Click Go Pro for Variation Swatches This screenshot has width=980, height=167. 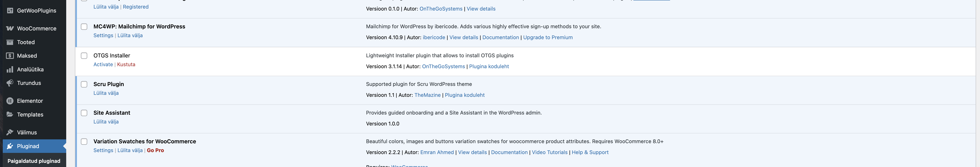[x=155, y=150]
